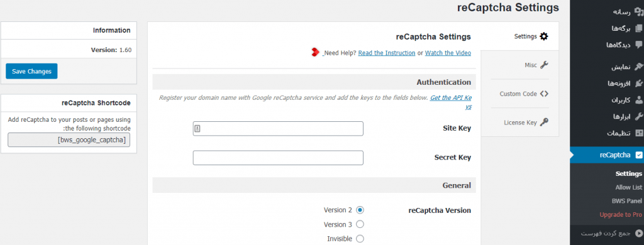The height and width of the screenshot is (245, 644).
Task: Open the reCaptcha sidebar menu
Action: [607, 155]
